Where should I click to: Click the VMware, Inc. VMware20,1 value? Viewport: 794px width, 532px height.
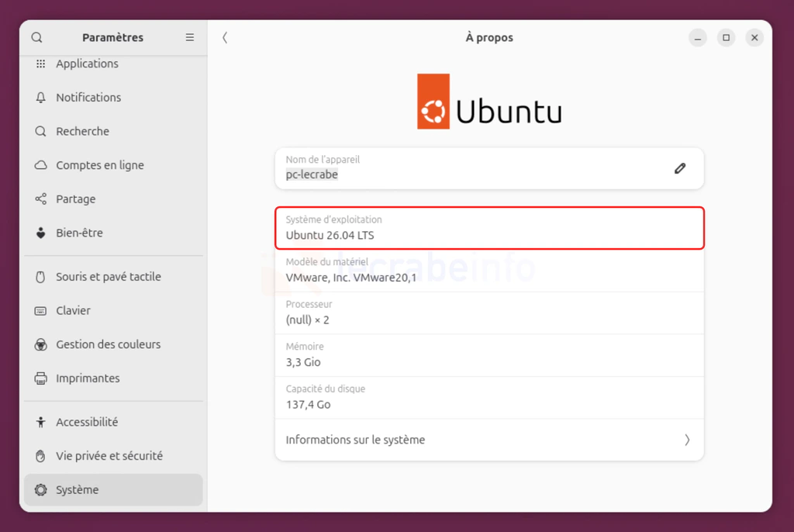coord(351,278)
